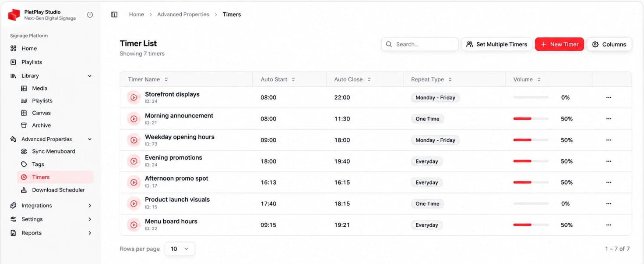Expand the Integrations section
Screen dimensions: 644x264
[x=90, y=205]
